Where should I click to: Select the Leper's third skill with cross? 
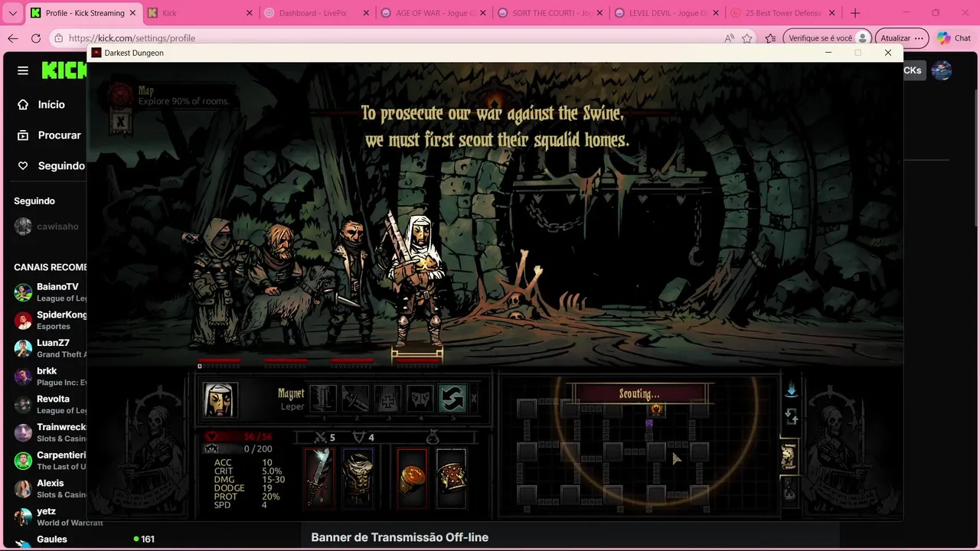pos(388,399)
